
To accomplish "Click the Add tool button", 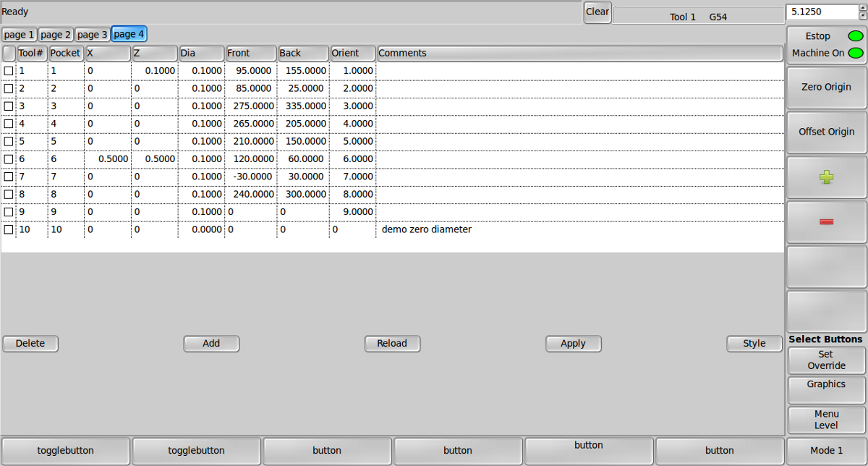I will click(x=211, y=344).
